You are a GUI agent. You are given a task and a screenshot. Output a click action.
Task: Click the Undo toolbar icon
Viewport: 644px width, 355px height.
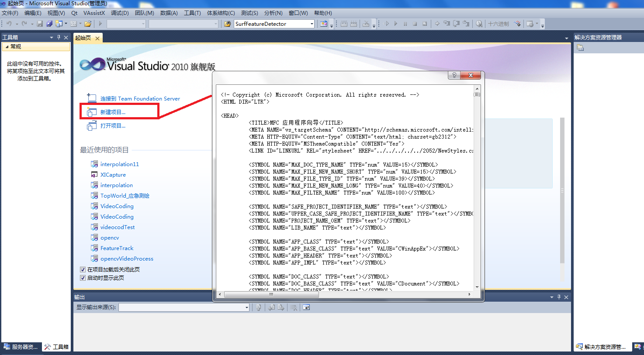click(x=9, y=24)
